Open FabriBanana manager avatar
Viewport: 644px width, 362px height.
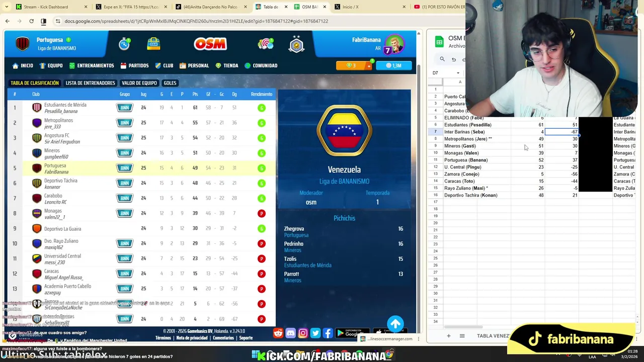394,44
